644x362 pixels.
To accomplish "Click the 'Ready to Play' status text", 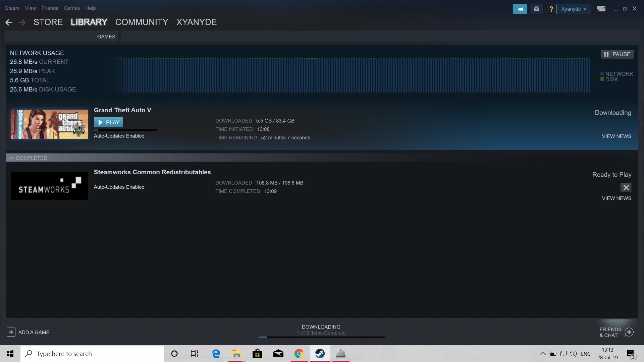I will (x=612, y=175).
